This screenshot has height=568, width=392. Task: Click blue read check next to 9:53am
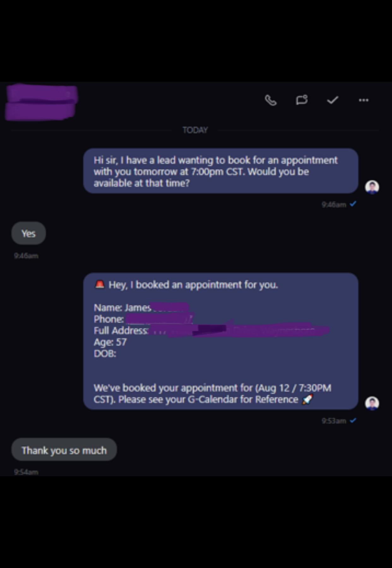pos(353,420)
